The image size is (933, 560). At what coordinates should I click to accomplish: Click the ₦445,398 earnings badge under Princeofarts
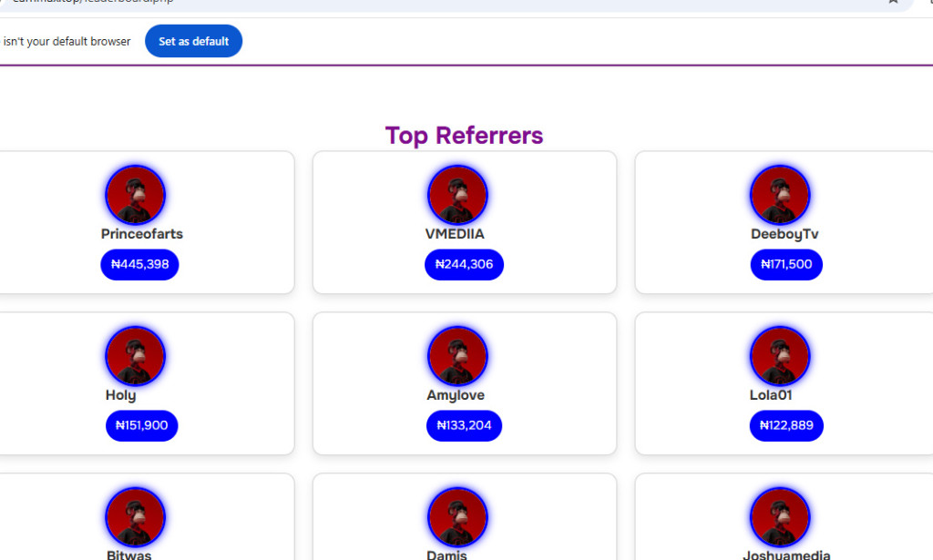coord(139,264)
